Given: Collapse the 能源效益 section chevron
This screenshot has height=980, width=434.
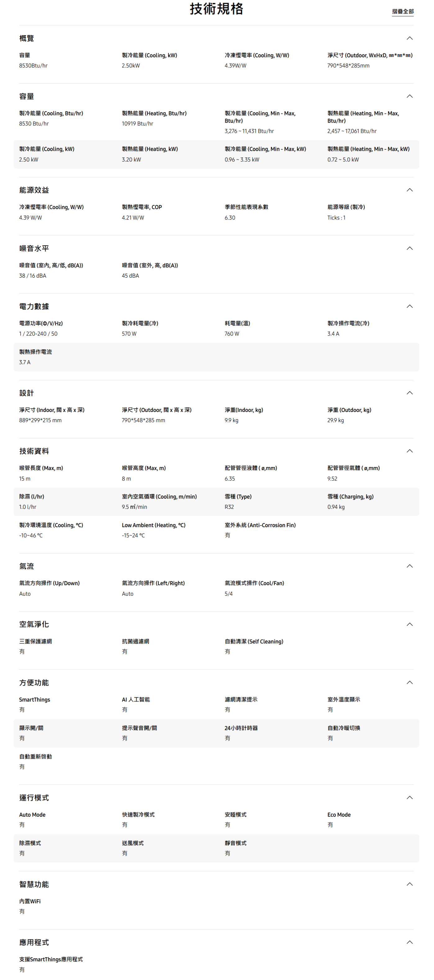Looking at the screenshot, I should (x=409, y=190).
